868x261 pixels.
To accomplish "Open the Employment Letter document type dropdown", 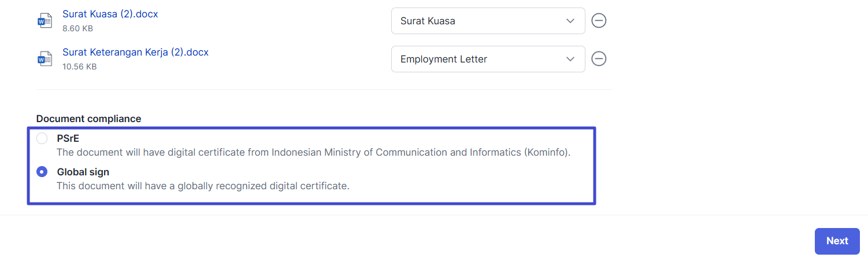I will [x=488, y=59].
